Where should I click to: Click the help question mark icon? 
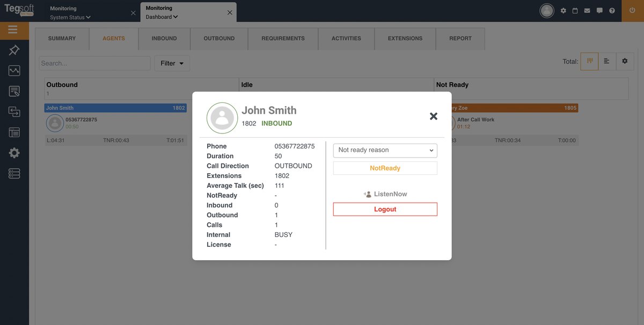(x=612, y=11)
